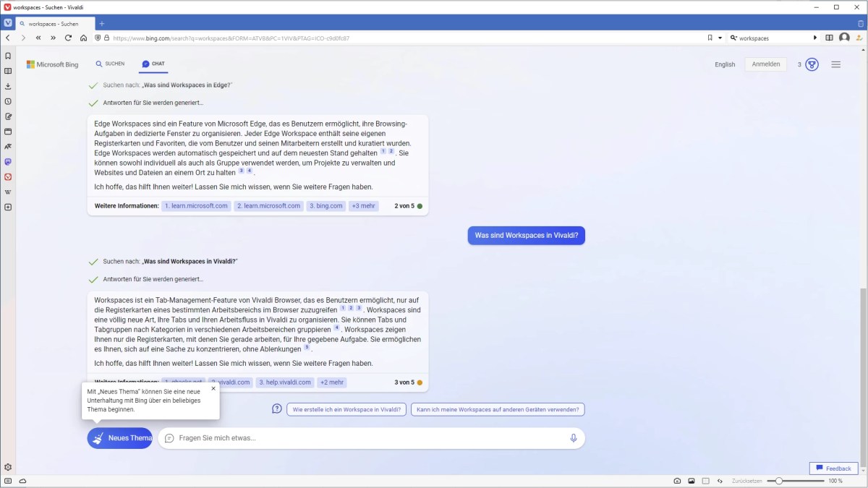Show site info via padlock icon

106,38
